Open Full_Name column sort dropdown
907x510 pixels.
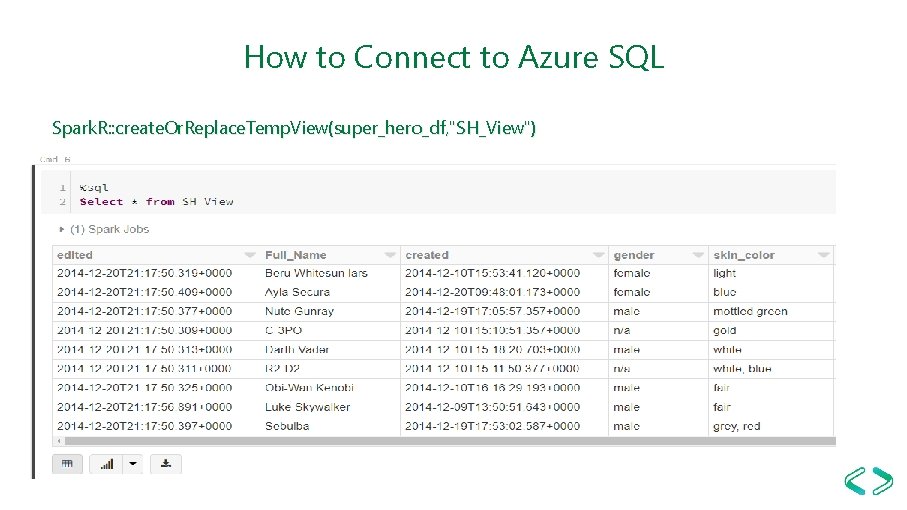[x=390, y=255]
